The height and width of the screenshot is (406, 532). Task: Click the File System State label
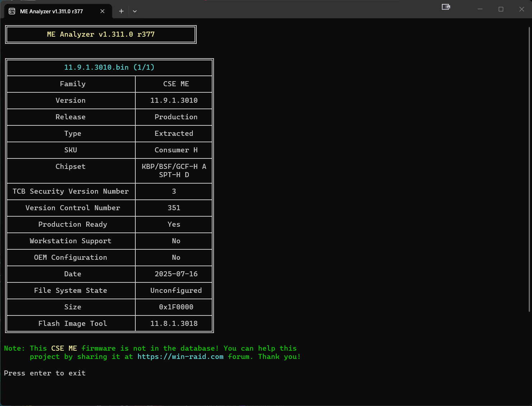[70, 291]
